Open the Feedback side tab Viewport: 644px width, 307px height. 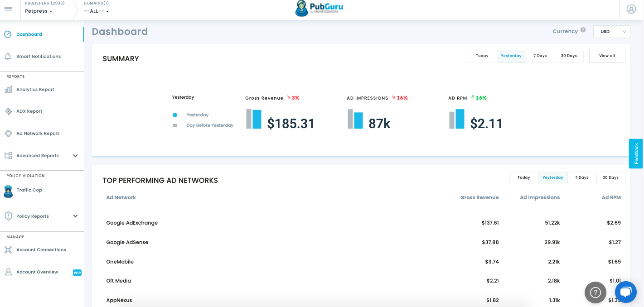[636, 153]
